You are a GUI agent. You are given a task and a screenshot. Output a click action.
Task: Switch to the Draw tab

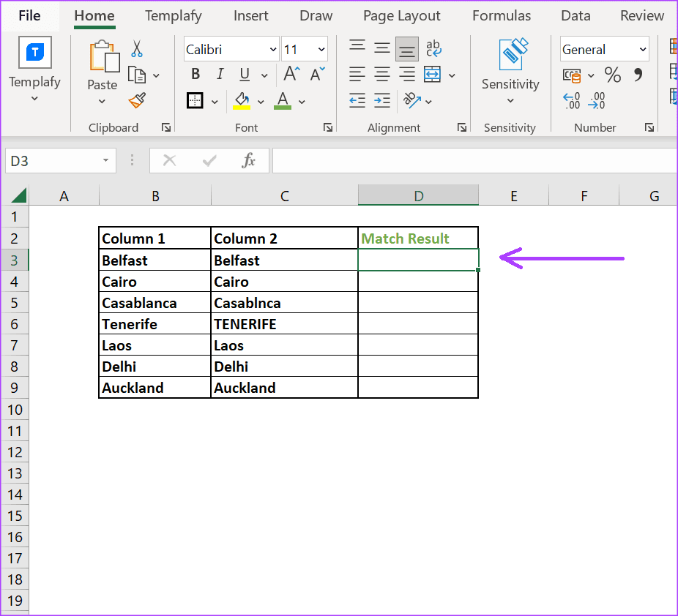316,15
